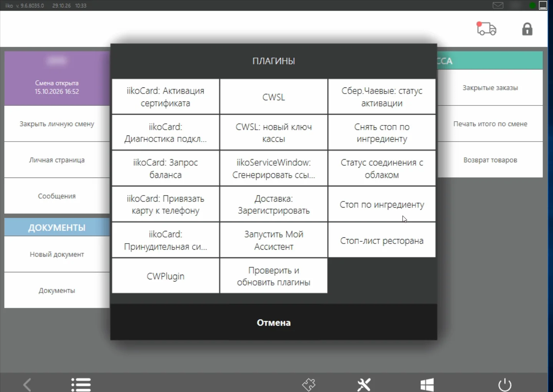Open Стоп-лист ресторана
553x392 pixels.
[382, 240]
